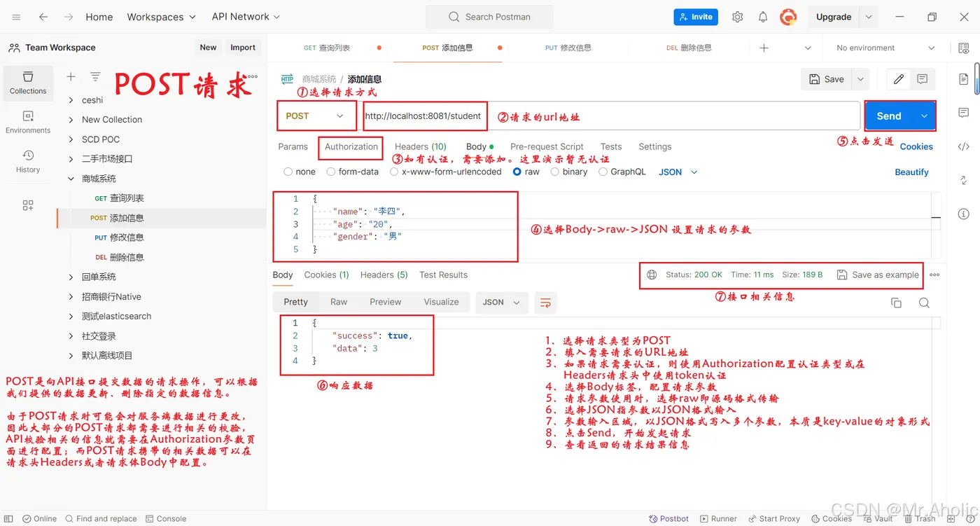Click the Import button
The height and width of the screenshot is (526, 980).
coord(243,48)
